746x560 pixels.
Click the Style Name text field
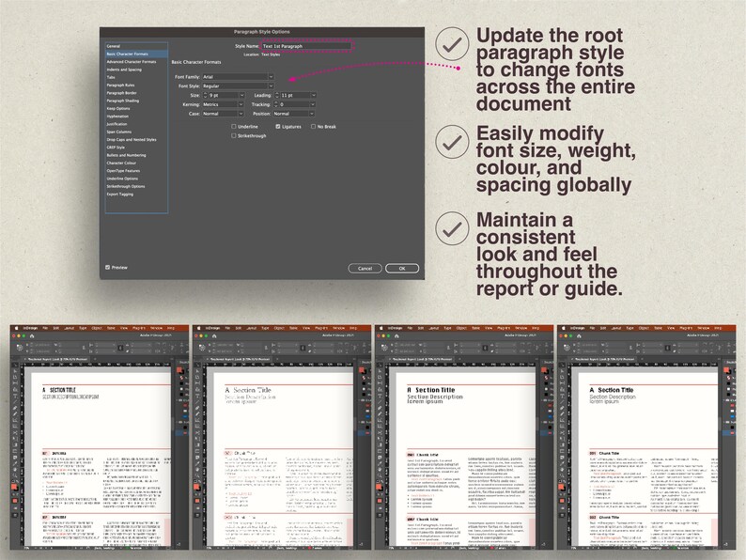click(x=307, y=46)
